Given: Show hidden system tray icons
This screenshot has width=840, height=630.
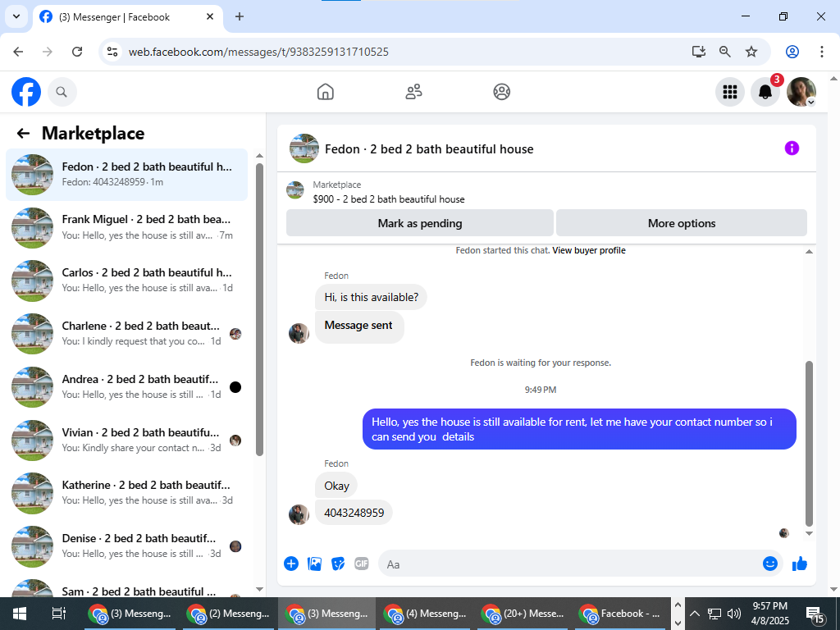Looking at the screenshot, I should point(694,614).
